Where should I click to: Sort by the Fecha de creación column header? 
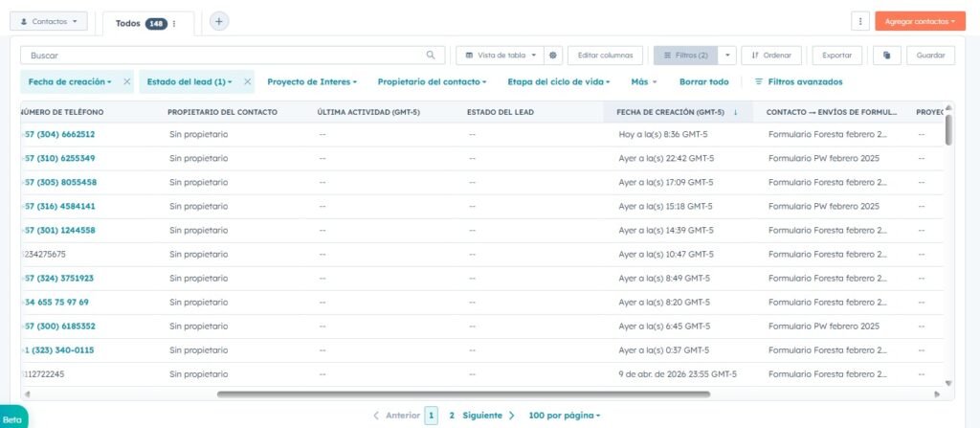click(670, 112)
